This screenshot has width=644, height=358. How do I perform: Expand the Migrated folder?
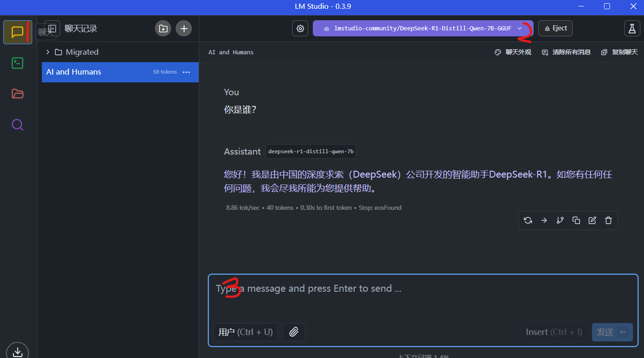tap(47, 52)
